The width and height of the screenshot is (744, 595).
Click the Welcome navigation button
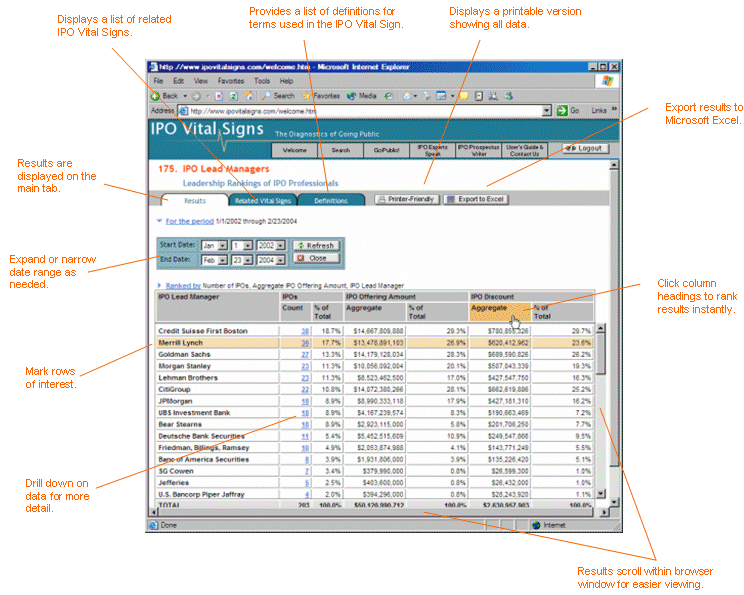pyautogui.click(x=295, y=150)
